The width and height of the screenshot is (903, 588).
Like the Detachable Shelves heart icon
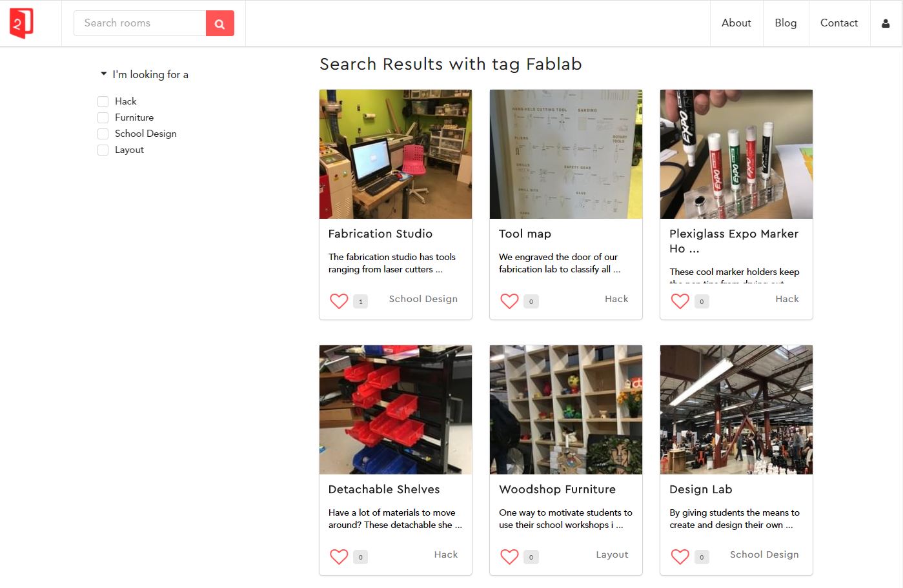(x=339, y=556)
